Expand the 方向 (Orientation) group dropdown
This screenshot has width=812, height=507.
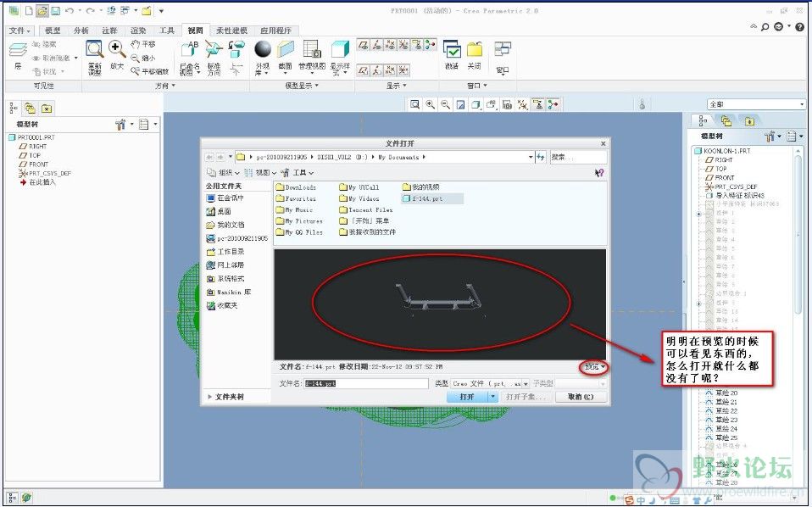pos(166,86)
